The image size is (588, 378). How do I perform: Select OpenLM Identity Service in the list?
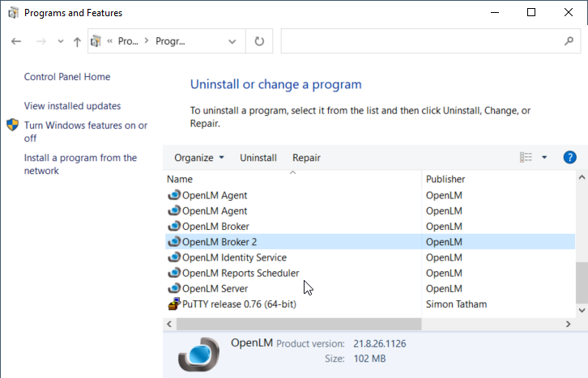point(234,257)
